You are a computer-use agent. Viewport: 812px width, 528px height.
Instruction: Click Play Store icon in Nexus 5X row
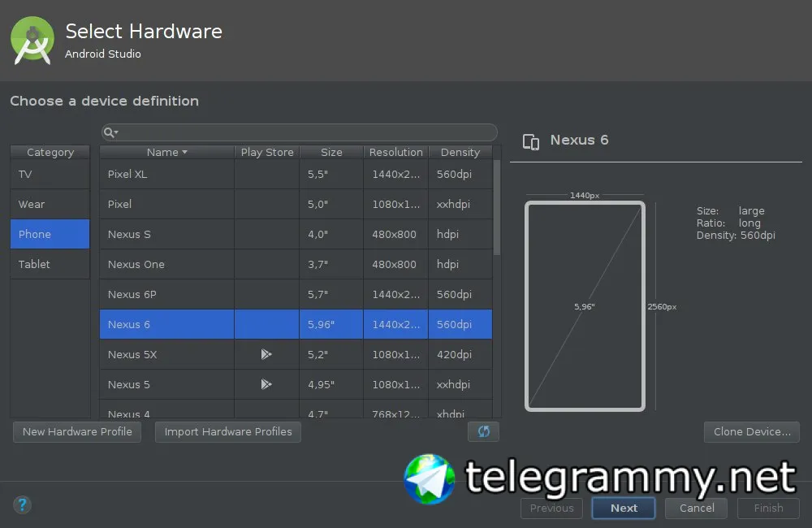(266, 354)
